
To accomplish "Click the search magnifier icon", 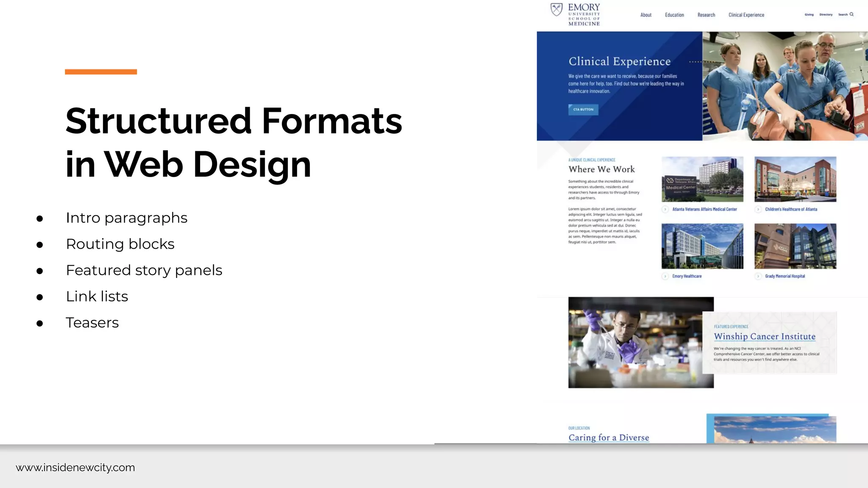I will (851, 14).
